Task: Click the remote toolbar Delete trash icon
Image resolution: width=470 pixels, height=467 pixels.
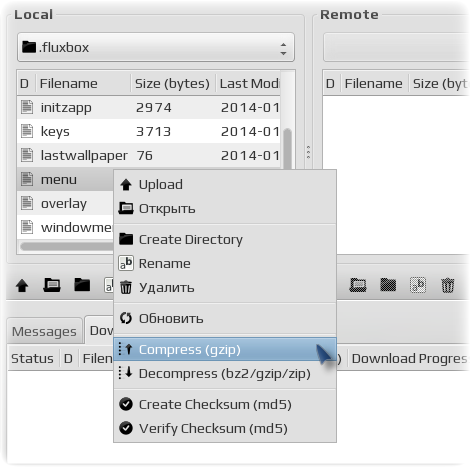Action: [448, 286]
